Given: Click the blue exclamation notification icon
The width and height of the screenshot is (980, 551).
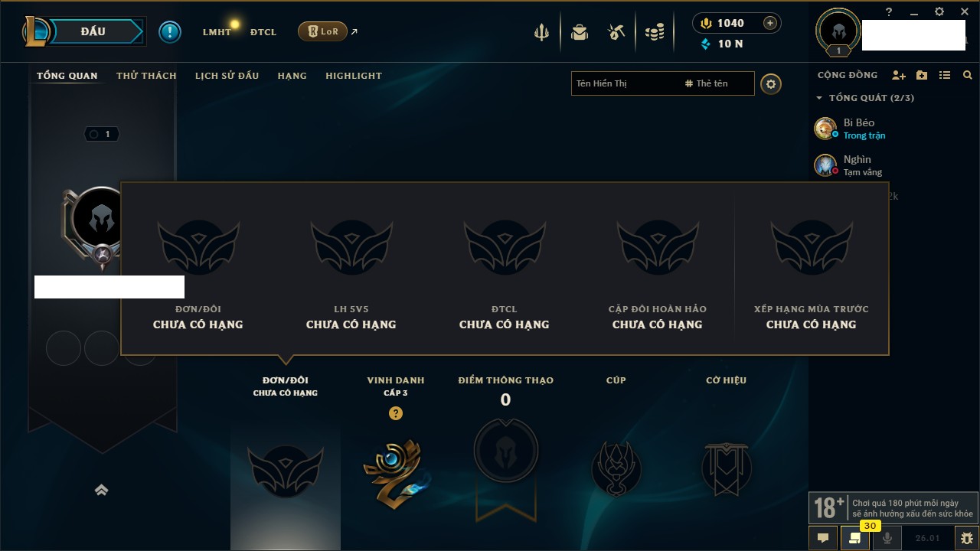Looking at the screenshot, I should (170, 31).
